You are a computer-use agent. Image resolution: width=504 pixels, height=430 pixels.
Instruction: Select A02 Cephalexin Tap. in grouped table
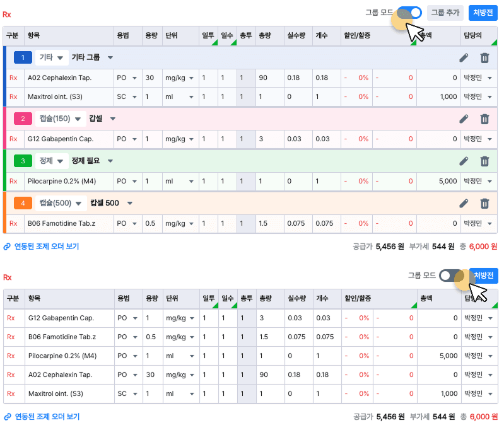[x=59, y=78]
